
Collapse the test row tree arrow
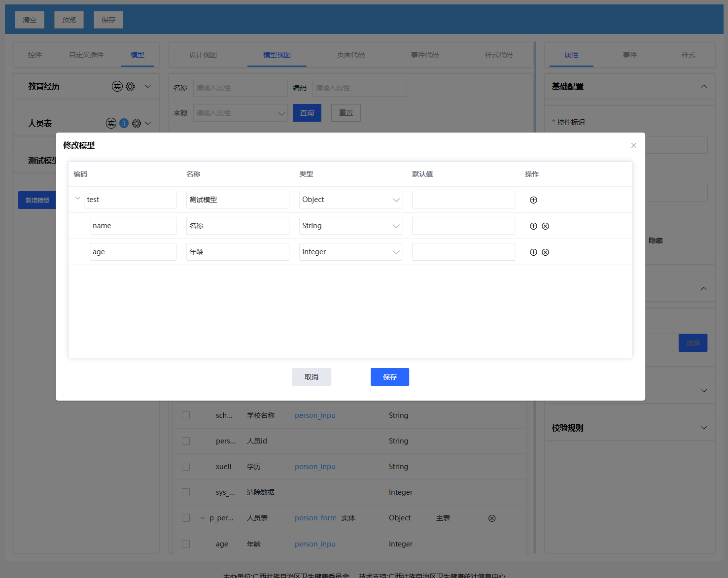tap(77, 199)
